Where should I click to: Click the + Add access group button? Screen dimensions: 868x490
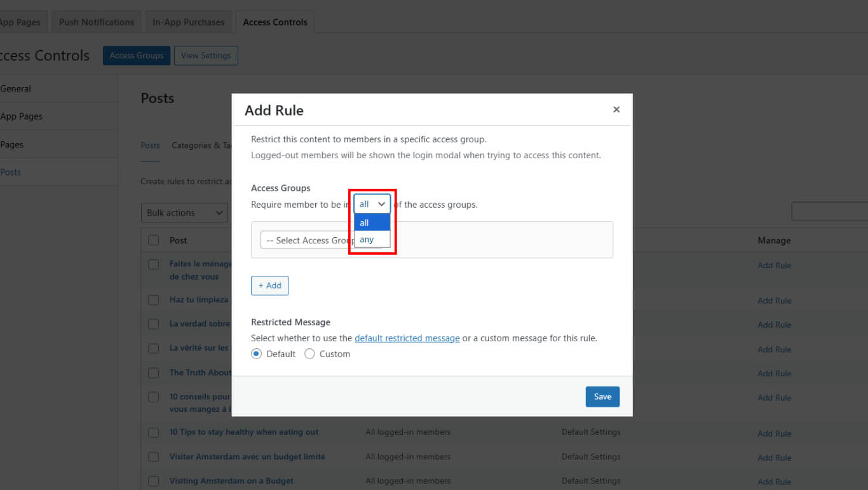point(269,285)
